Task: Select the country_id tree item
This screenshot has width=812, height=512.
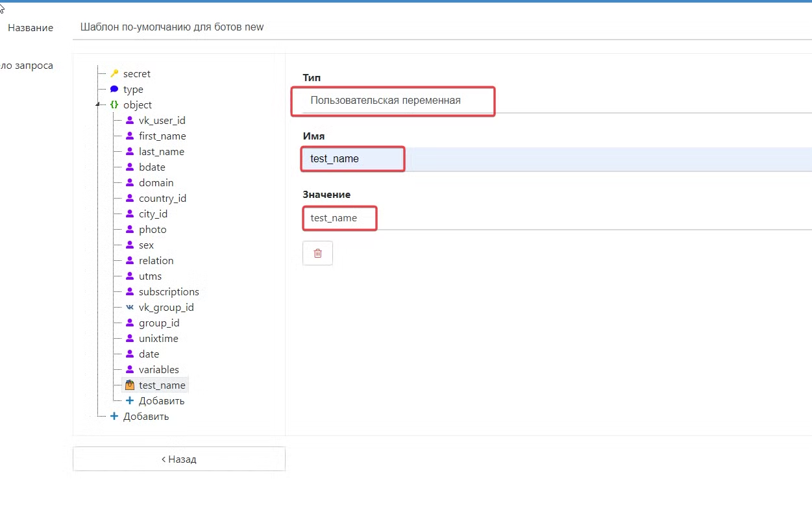Action: pyautogui.click(x=162, y=199)
